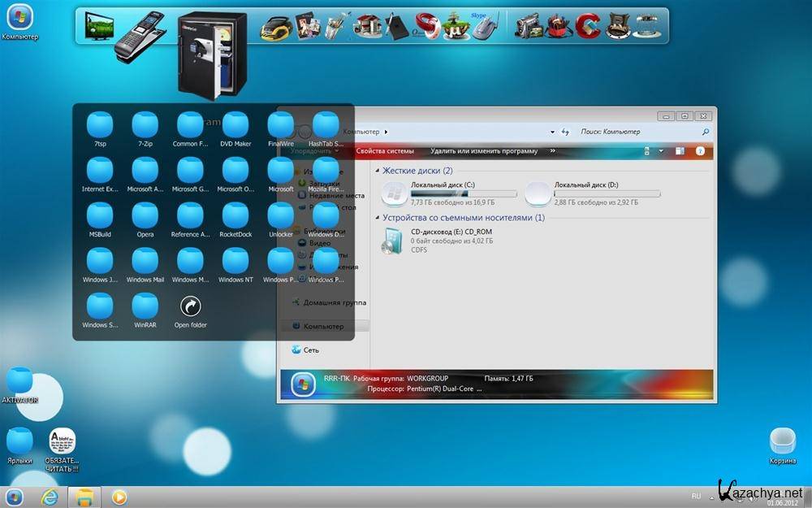Click Удалить или изменить программу
The width and height of the screenshot is (812, 508).
click(x=484, y=151)
